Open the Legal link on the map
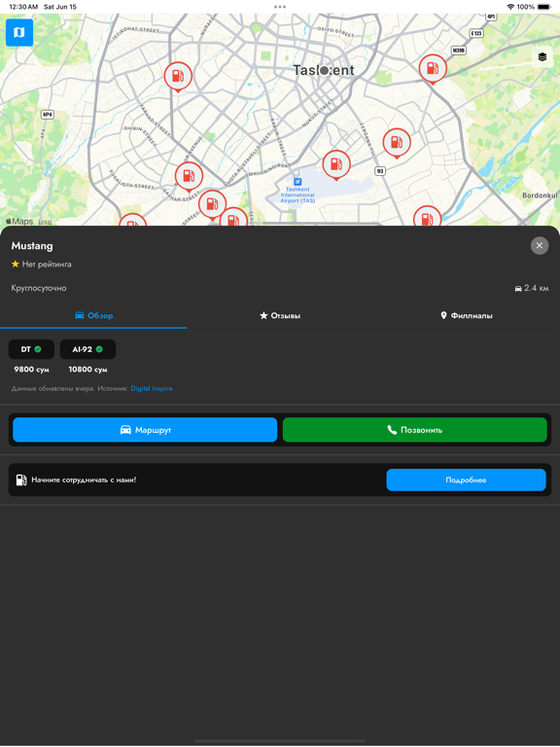Viewport: 560px width, 747px height. pos(45,222)
